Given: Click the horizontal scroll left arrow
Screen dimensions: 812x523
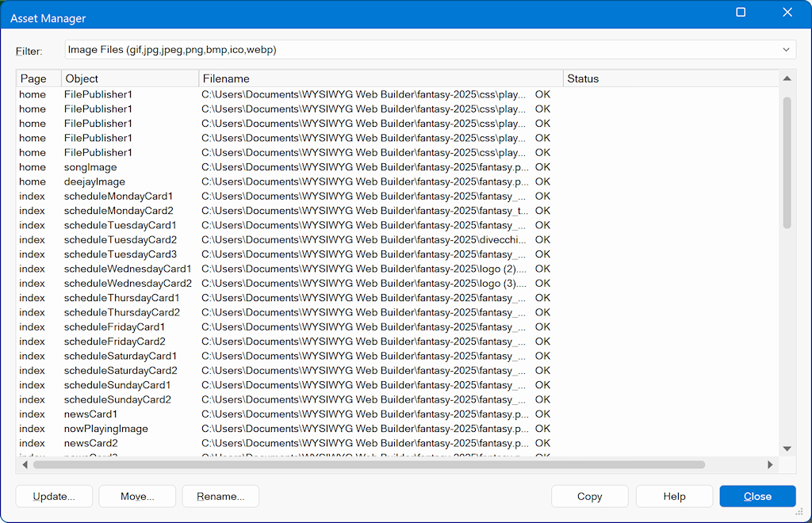Looking at the screenshot, I should [22, 464].
